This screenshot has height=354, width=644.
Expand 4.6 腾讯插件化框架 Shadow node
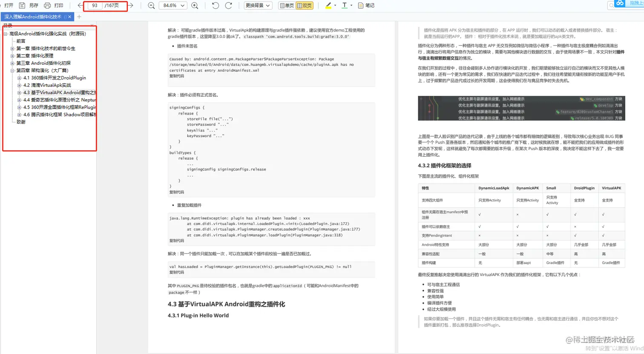tap(20, 115)
